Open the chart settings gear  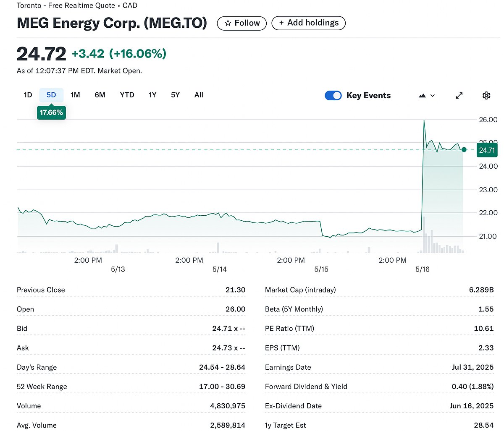(486, 95)
